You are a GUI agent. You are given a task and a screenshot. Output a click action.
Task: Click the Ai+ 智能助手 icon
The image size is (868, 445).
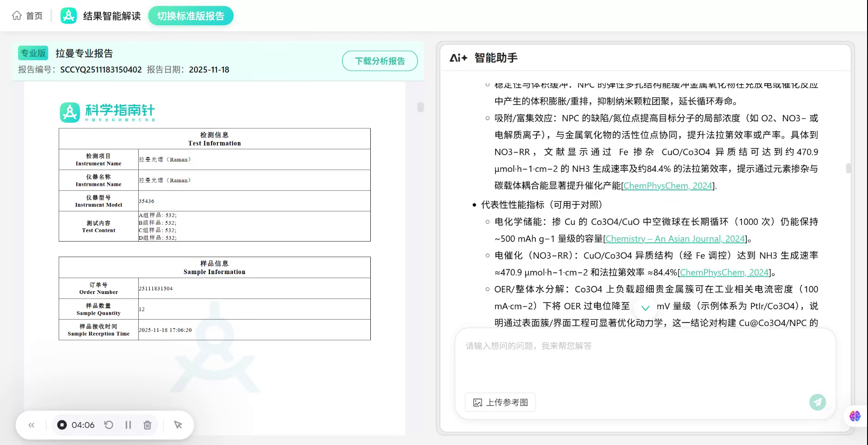click(x=458, y=58)
